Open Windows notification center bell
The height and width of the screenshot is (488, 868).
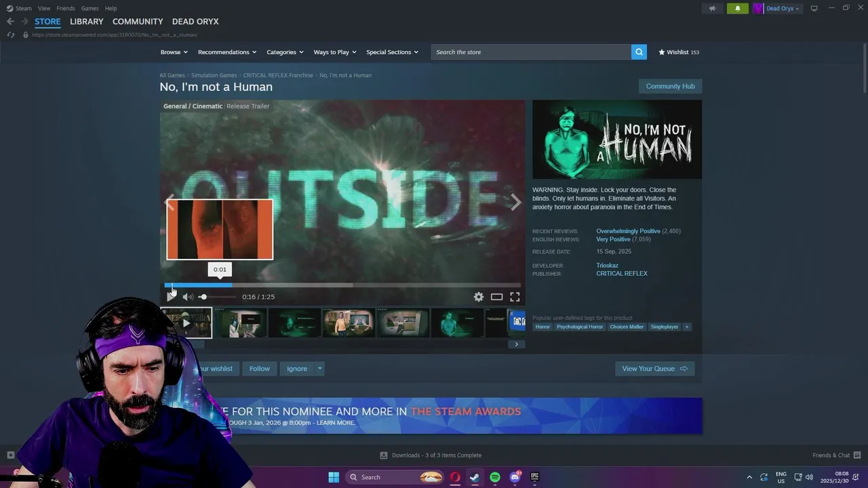[856, 477]
